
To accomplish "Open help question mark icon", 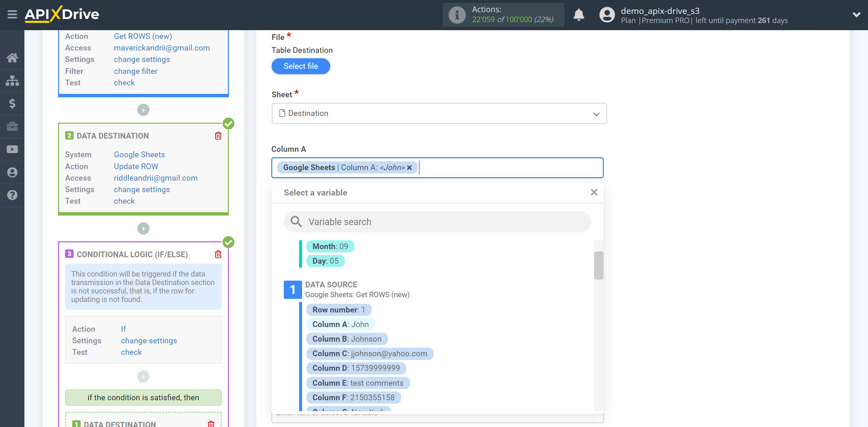I will coord(12,195).
